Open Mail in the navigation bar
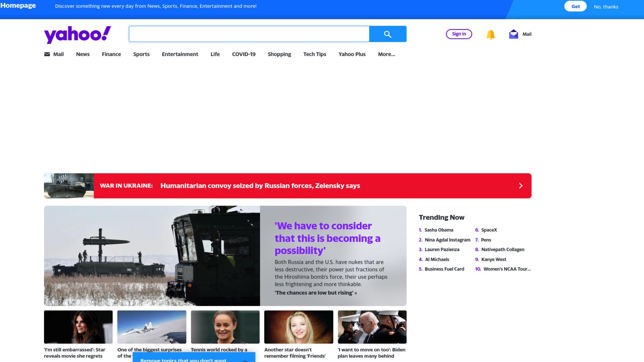The image size is (644, 362). [x=58, y=54]
